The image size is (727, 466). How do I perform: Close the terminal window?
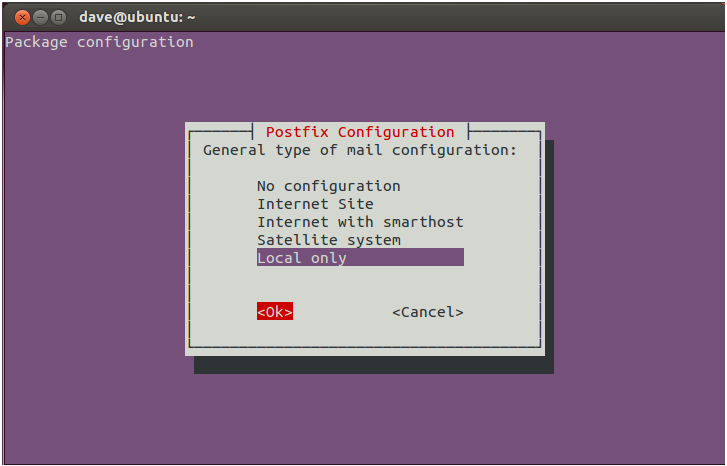pos(22,18)
